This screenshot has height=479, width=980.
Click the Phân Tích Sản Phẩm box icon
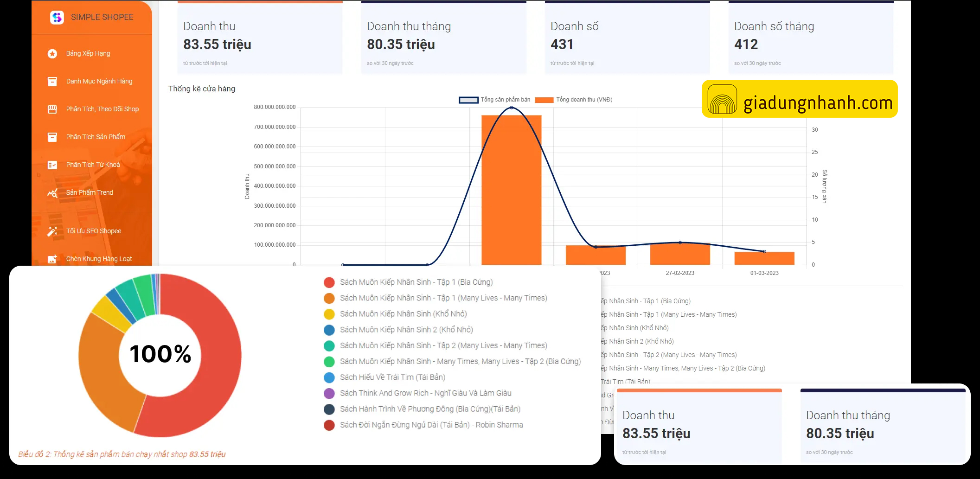click(52, 137)
